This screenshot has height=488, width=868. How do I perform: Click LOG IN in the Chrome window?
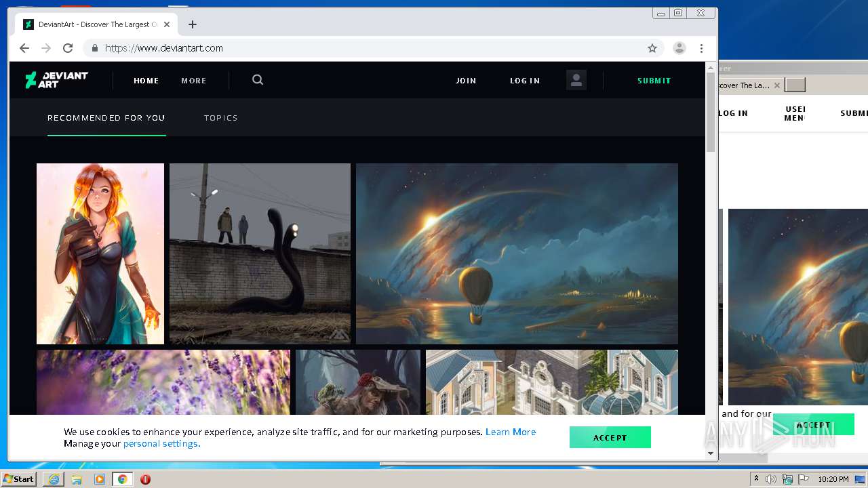pos(525,81)
